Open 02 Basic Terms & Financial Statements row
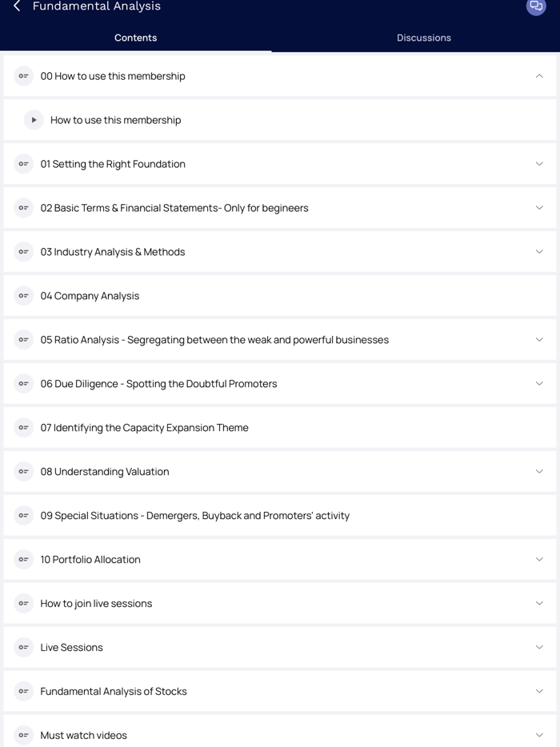 tap(174, 208)
